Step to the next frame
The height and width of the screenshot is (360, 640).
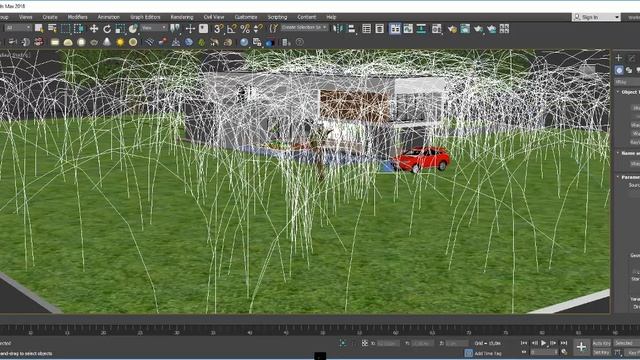pos(553,343)
